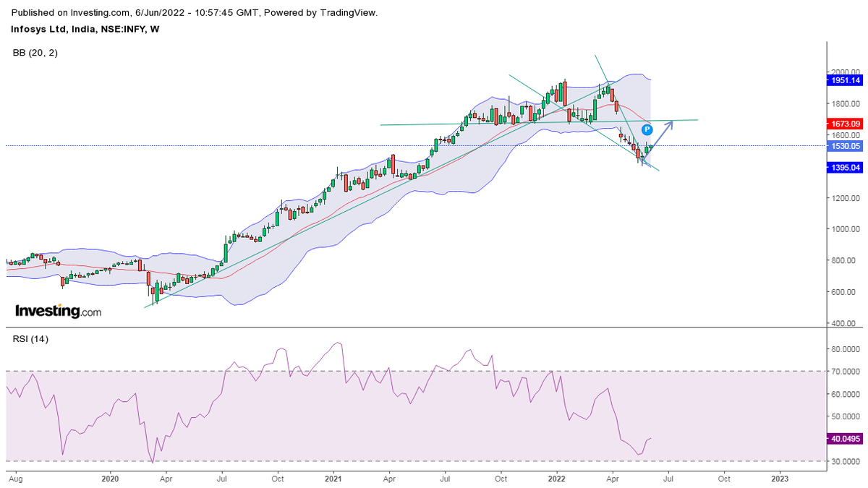Click the blue P marker on chart

coord(647,129)
